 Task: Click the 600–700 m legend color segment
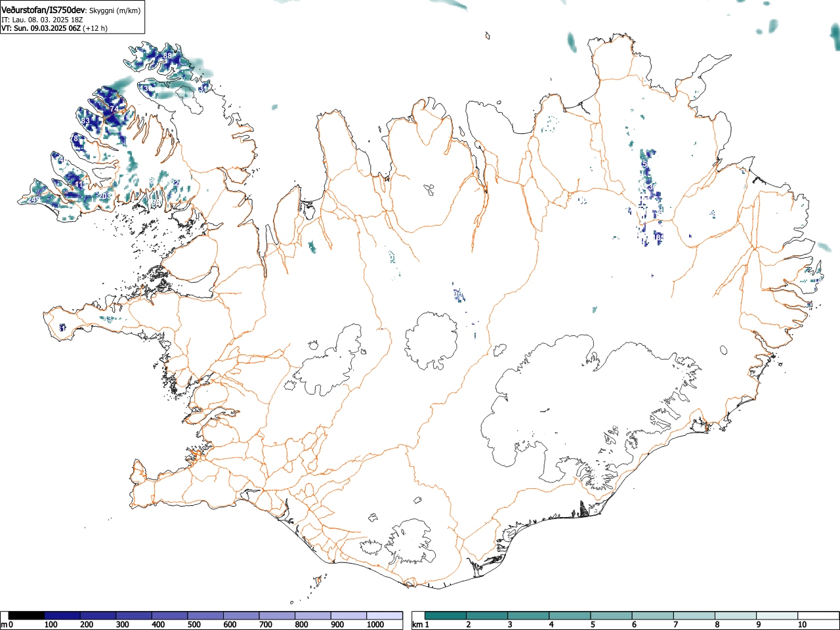pyautogui.click(x=241, y=616)
